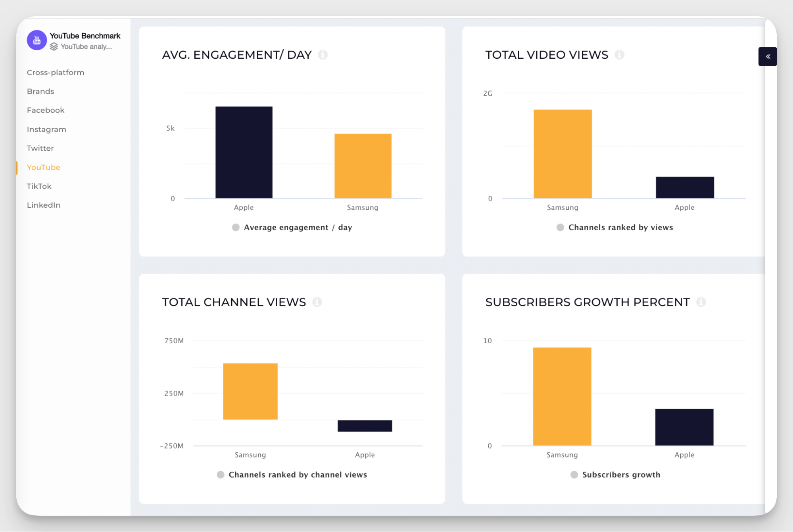The image size is (793, 532).
Task: Collapse the sidebar using the chevron button
Action: point(768,57)
